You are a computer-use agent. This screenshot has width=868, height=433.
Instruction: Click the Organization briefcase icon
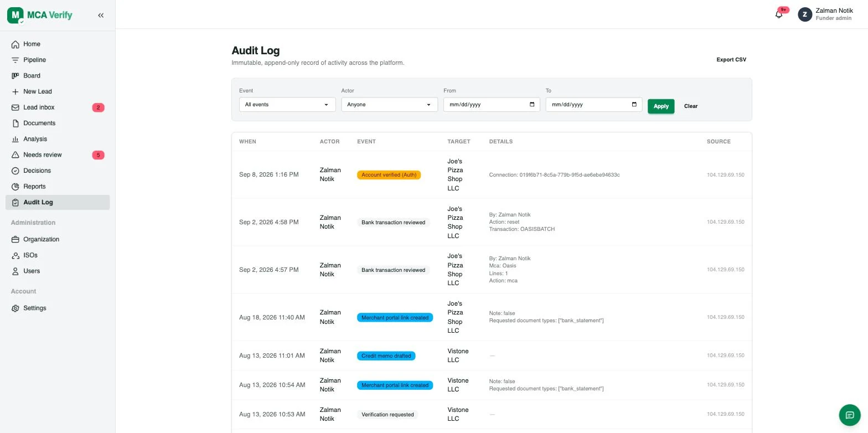click(x=15, y=240)
